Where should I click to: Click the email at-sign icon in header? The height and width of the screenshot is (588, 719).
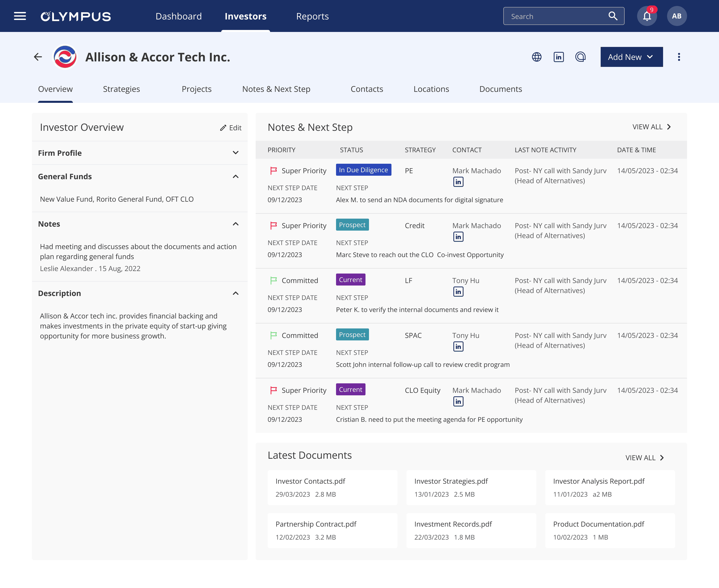pyautogui.click(x=580, y=57)
